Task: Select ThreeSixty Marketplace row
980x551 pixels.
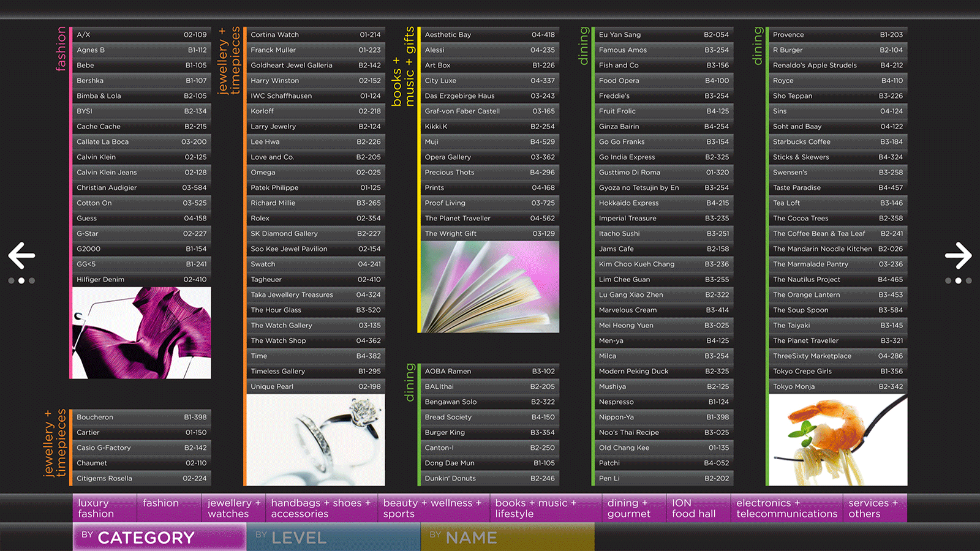Action: [x=837, y=356]
